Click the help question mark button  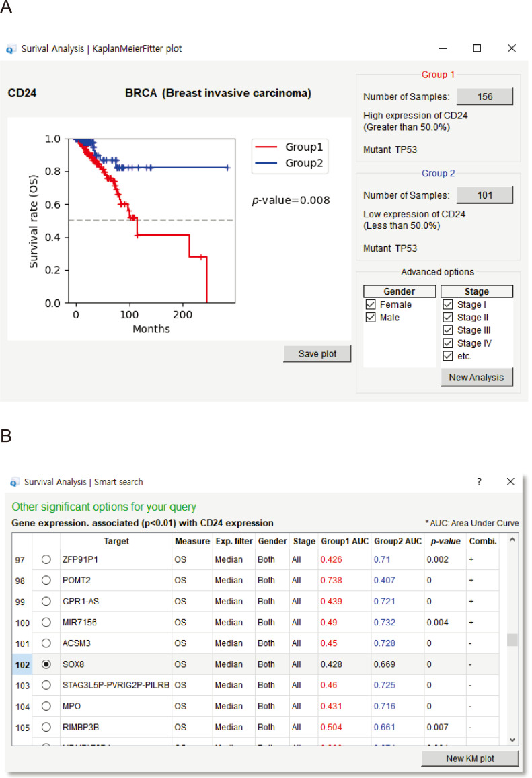point(480,482)
